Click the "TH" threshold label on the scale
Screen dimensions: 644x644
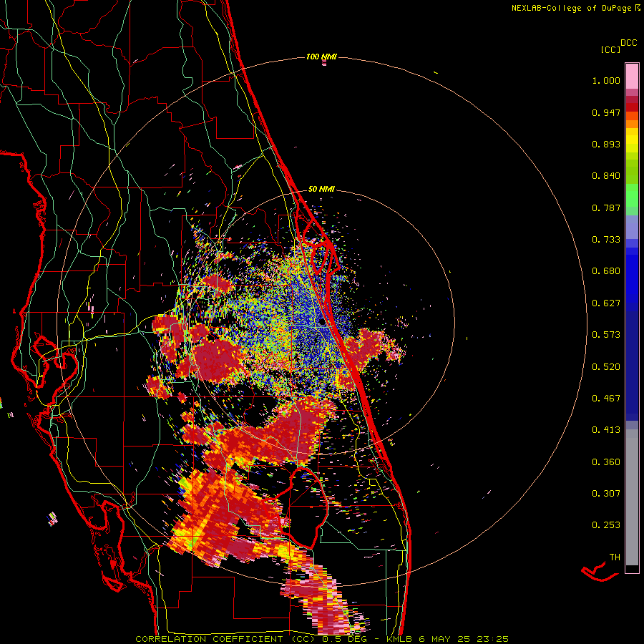click(x=615, y=557)
